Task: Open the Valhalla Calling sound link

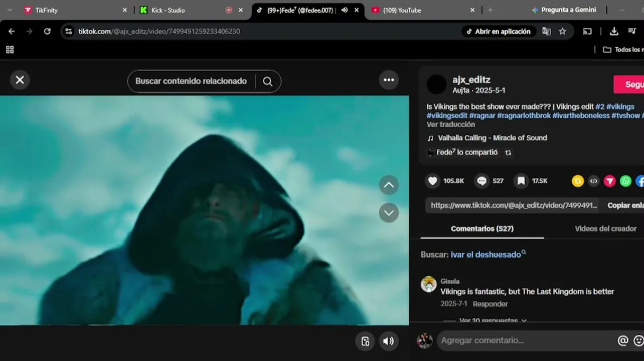Action: tap(493, 138)
